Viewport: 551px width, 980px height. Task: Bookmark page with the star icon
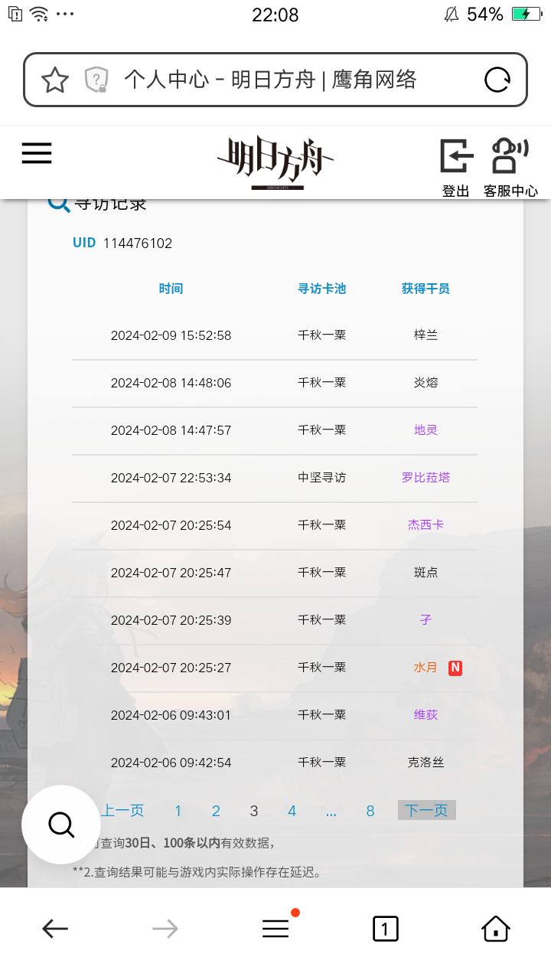55,80
